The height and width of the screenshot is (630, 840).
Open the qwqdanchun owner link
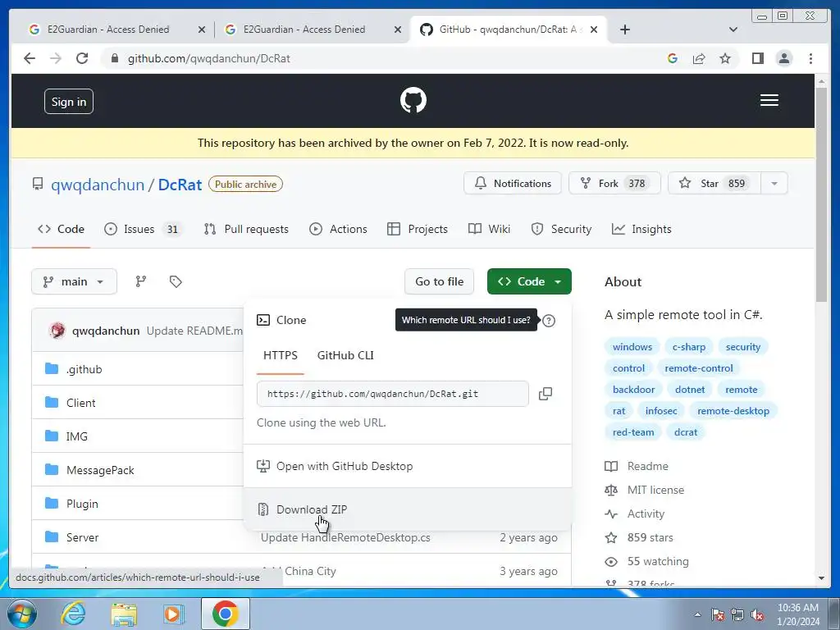pos(98,185)
